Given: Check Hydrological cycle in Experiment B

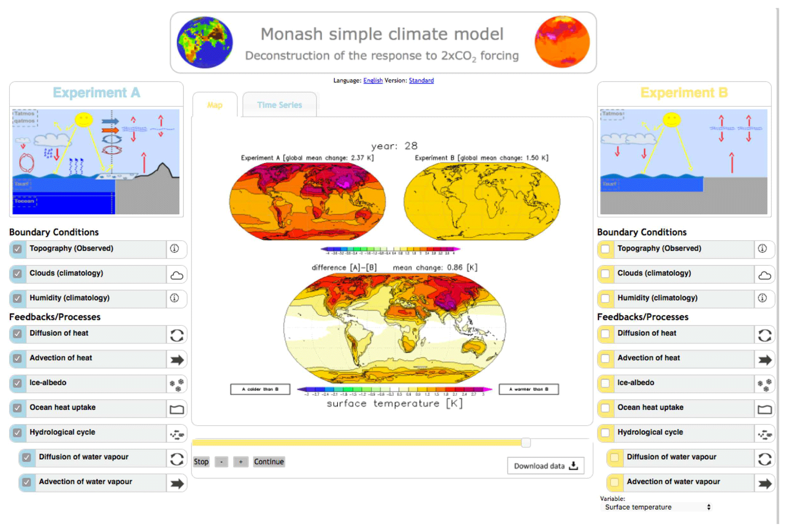Looking at the screenshot, I should pos(605,433).
